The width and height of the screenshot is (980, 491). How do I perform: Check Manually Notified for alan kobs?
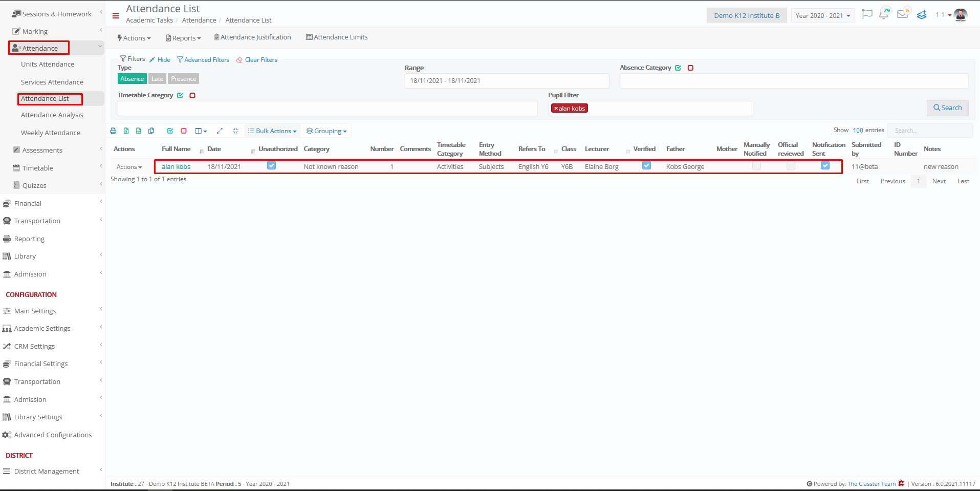point(756,165)
